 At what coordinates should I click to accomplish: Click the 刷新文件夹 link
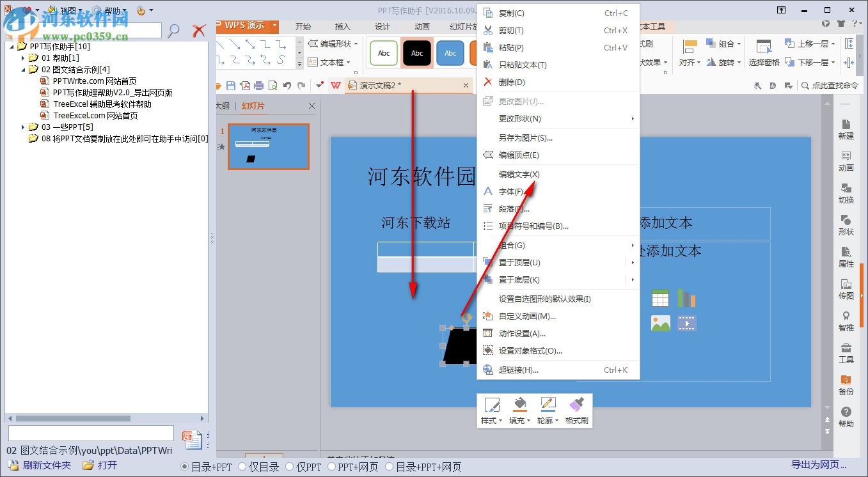point(47,465)
